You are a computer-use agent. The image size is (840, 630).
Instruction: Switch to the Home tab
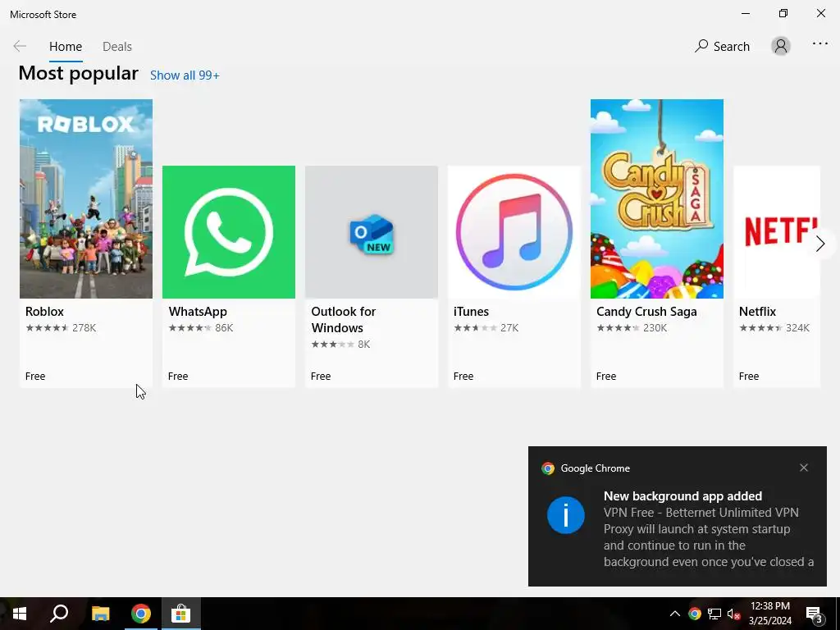point(66,47)
